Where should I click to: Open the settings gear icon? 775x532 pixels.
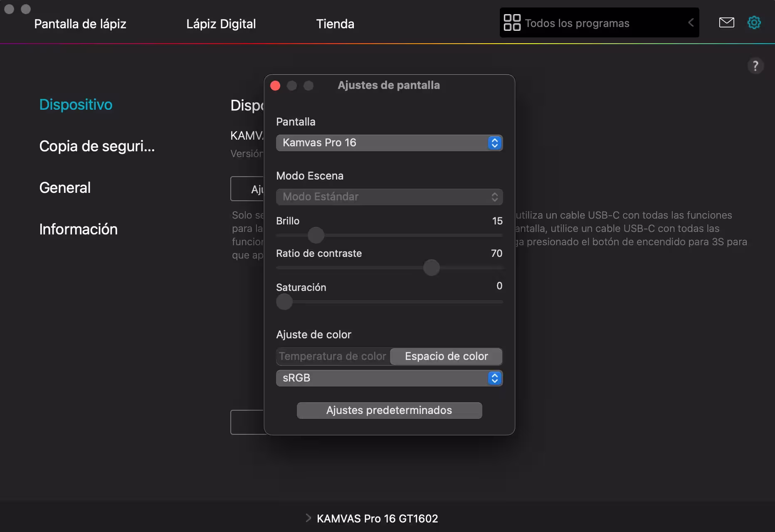pos(754,22)
